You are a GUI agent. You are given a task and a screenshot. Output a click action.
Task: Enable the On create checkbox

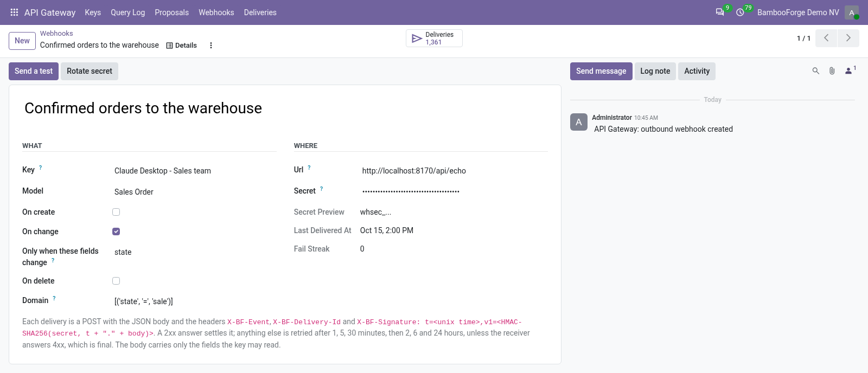tap(116, 212)
